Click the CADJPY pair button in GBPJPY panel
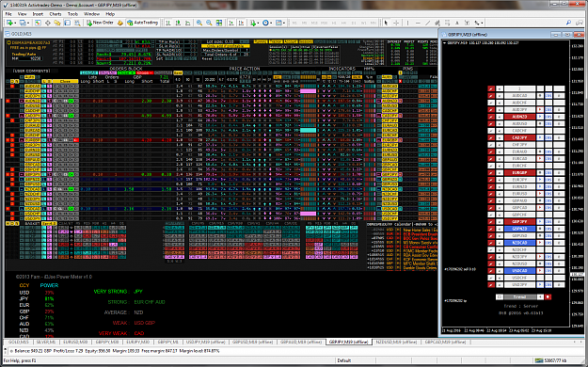 pyautogui.click(x=519, y=137)
